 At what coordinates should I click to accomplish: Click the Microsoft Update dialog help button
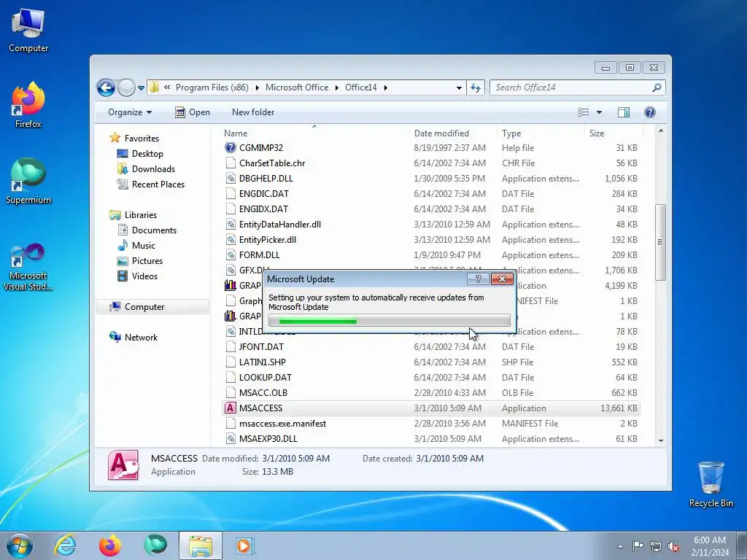(479, 279)
